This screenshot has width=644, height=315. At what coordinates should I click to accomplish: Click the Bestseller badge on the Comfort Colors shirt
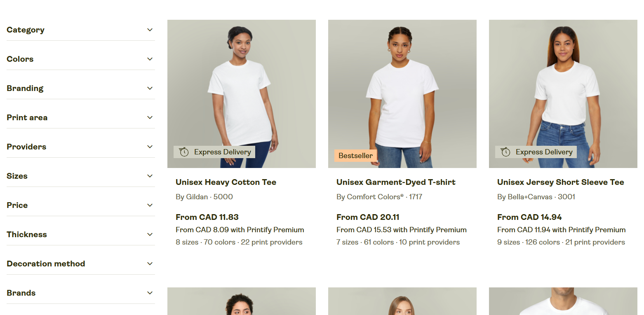[x=355, y=156]
